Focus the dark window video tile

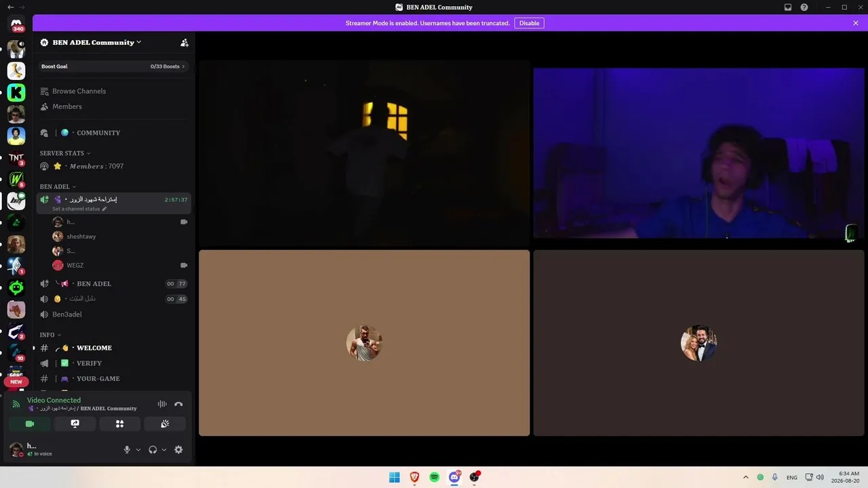pos(364,153)
